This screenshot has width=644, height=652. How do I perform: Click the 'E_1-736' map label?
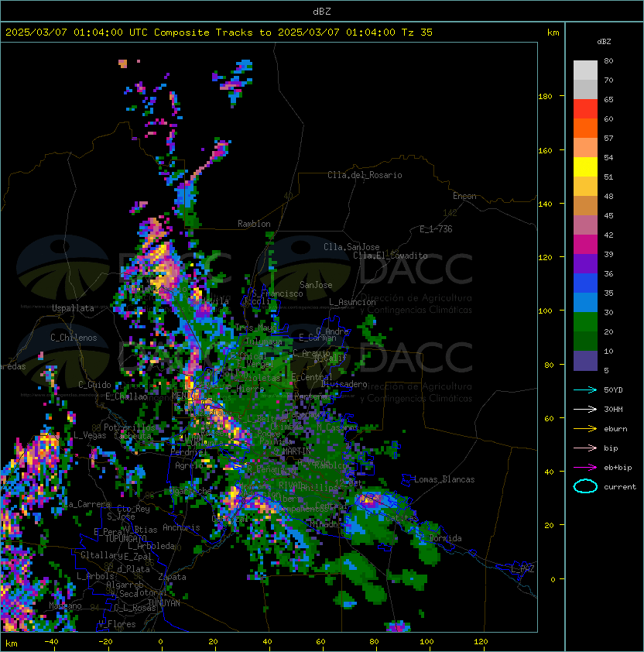point(436,229)
